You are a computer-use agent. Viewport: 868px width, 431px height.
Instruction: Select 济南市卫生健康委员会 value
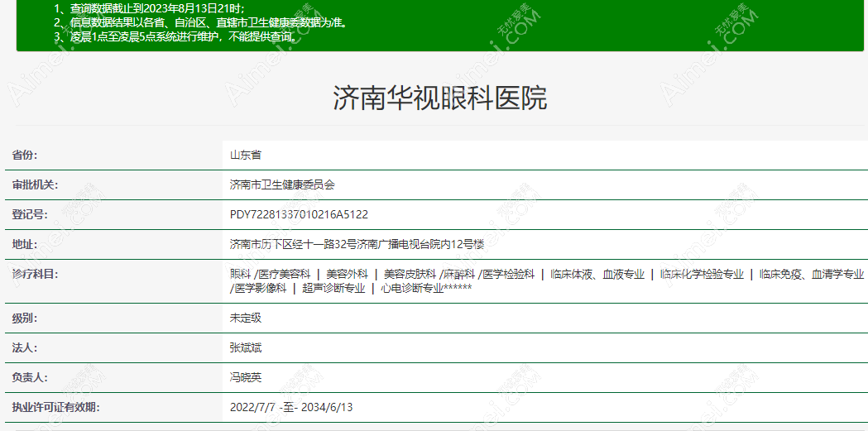tap(282, 184)
